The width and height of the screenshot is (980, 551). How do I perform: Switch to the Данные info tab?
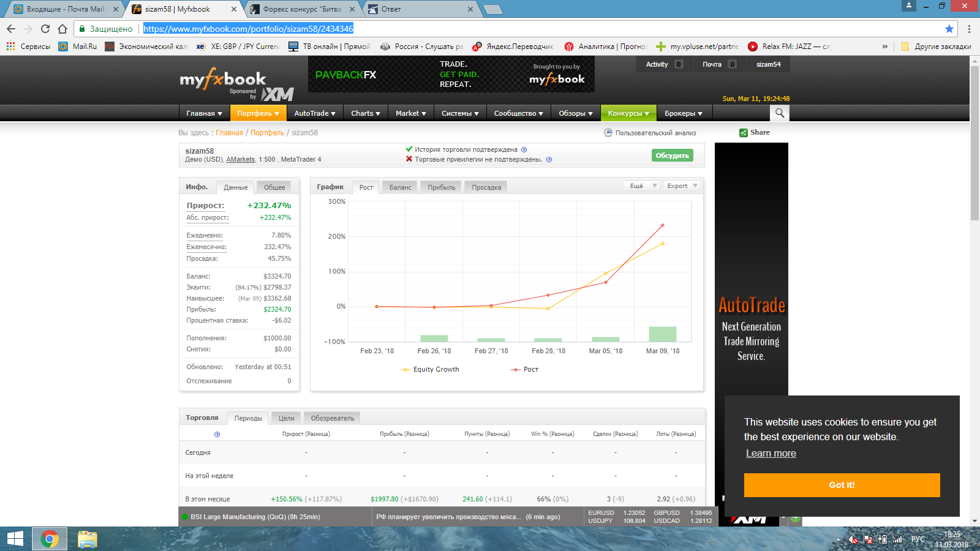point(236,187)
